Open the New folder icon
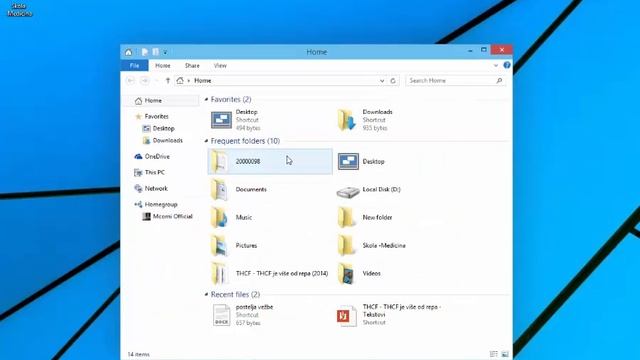640x360 pixels. coord(347,217)
